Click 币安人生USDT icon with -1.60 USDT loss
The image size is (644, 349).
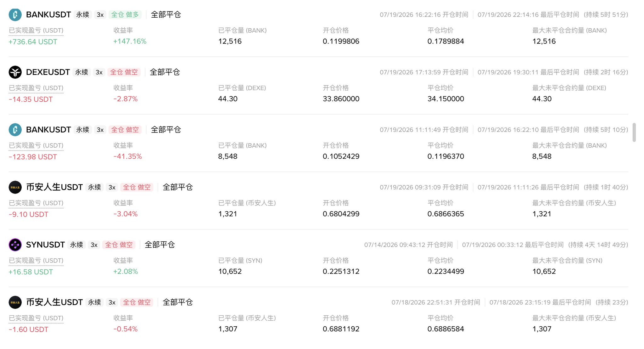(15, 302)
